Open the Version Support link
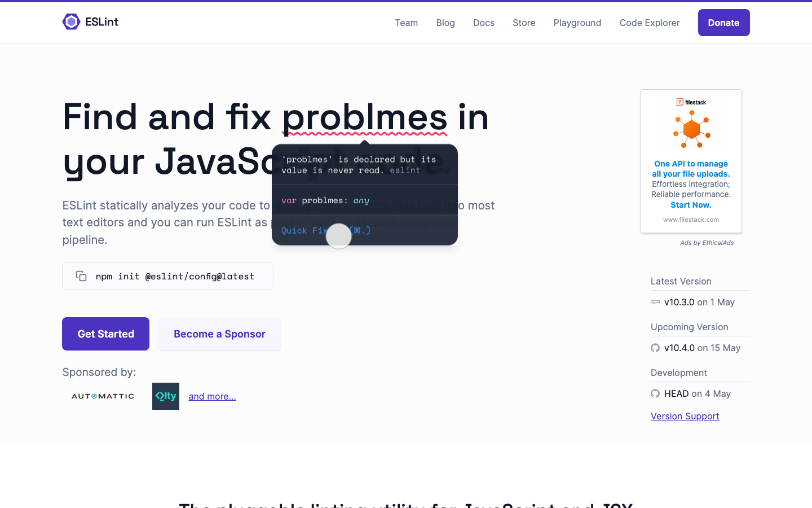Image resolution: width=812 pixels, height=508 pixels. (x=685, y=416)
